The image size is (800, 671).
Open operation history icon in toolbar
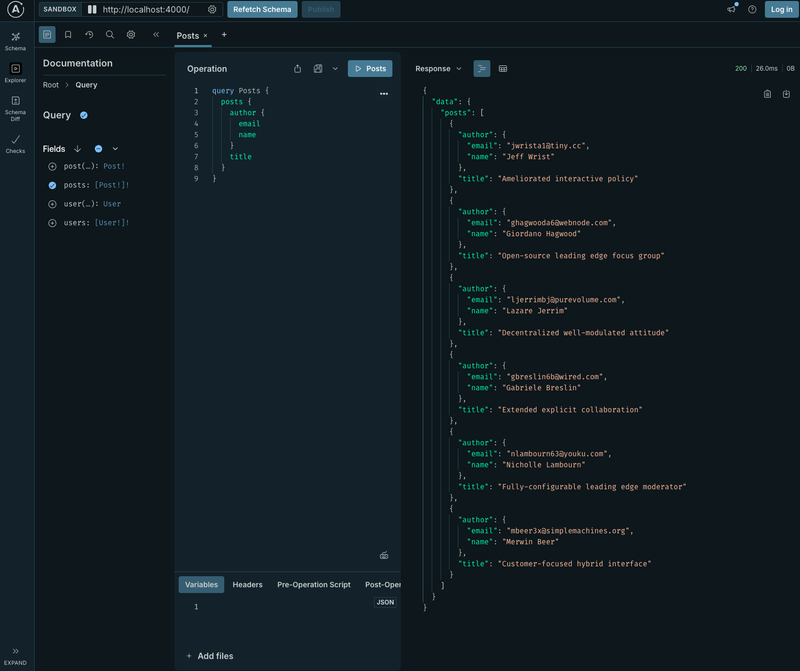[x=89, y=35]
